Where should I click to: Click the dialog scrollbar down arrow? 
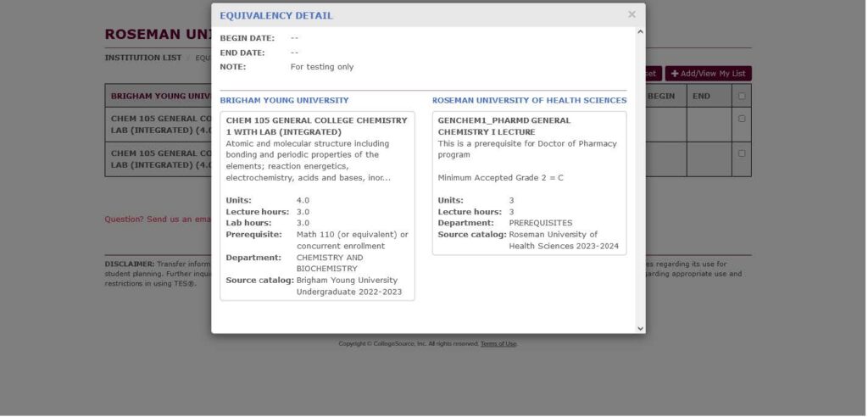coord(641,328)
